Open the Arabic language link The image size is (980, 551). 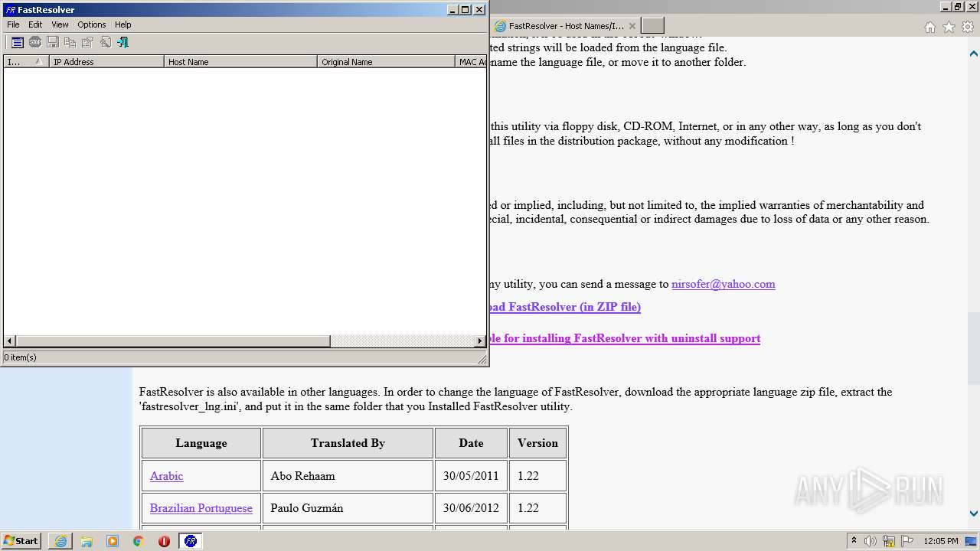pos(166,476)
